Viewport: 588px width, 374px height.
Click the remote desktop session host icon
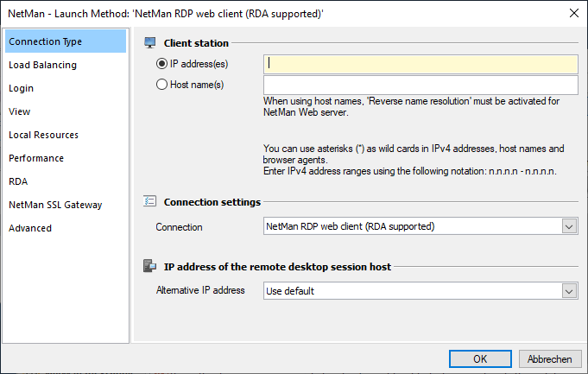[150, 266]
